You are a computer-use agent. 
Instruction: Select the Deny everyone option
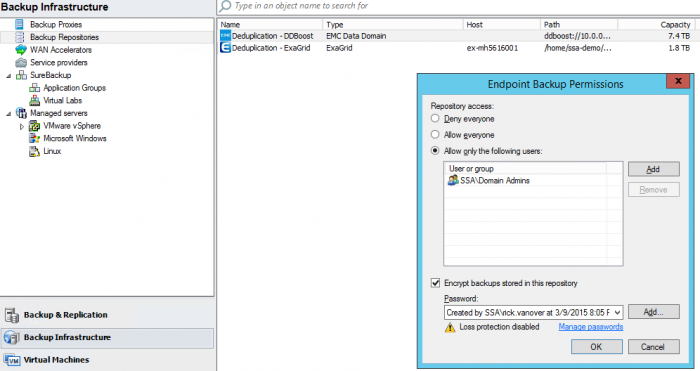[x=435, y=119]
